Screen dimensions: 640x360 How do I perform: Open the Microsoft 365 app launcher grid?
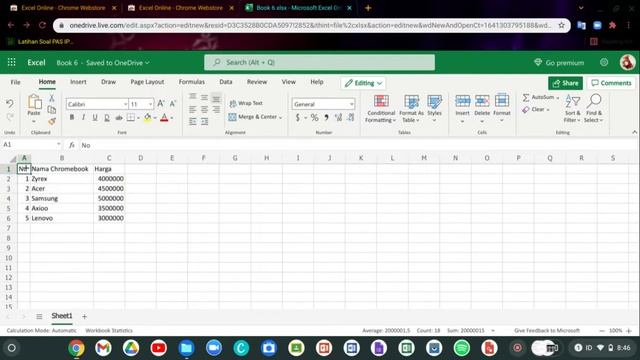coord(11,62)
